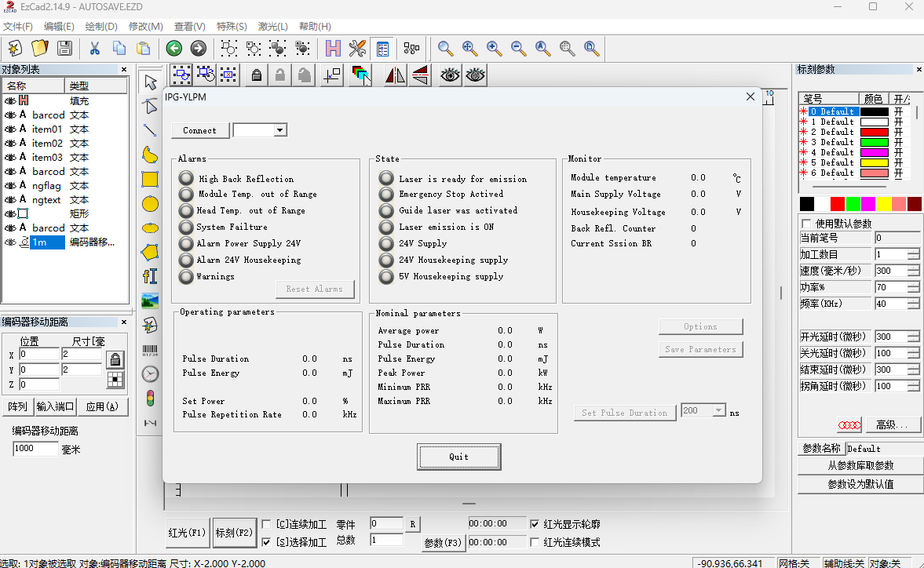This screenshot has height=568, width=924.
Task: Open the 修改(M) menu
Action: point(145,27)
